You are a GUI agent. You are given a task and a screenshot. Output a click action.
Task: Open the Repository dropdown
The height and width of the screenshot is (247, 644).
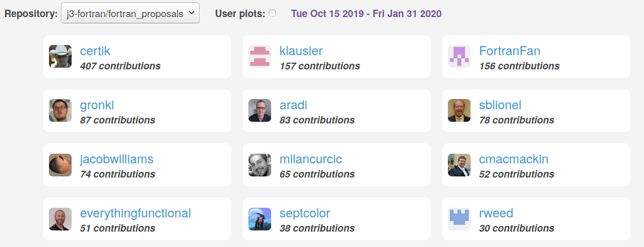point(130,13)
